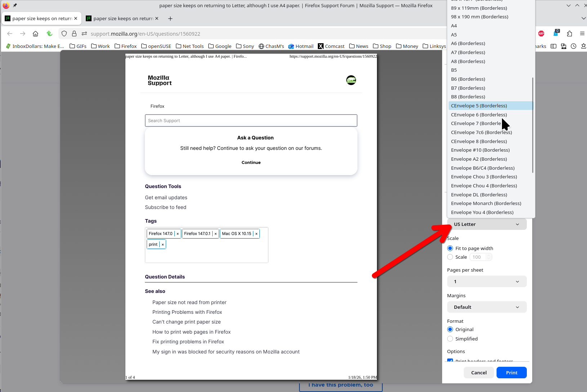587x392 pixels.
Task: Open the list all tabs chevron
Action: [583, 18]
